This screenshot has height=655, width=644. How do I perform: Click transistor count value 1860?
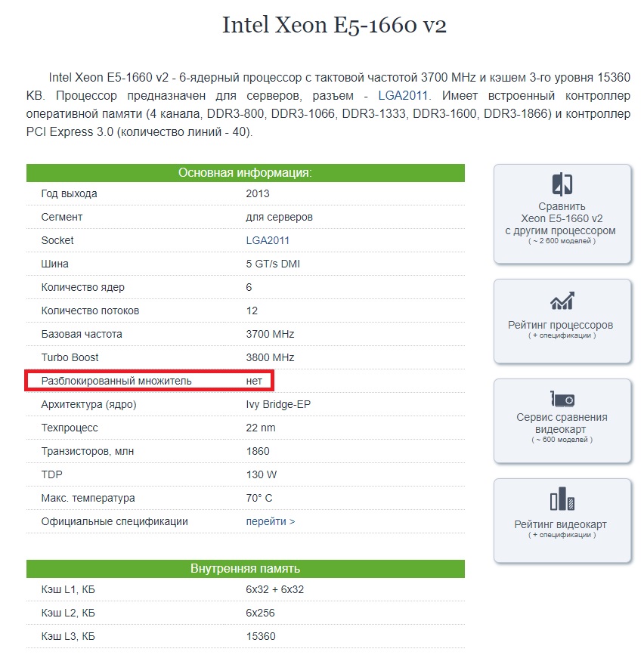tap(258, 452)
